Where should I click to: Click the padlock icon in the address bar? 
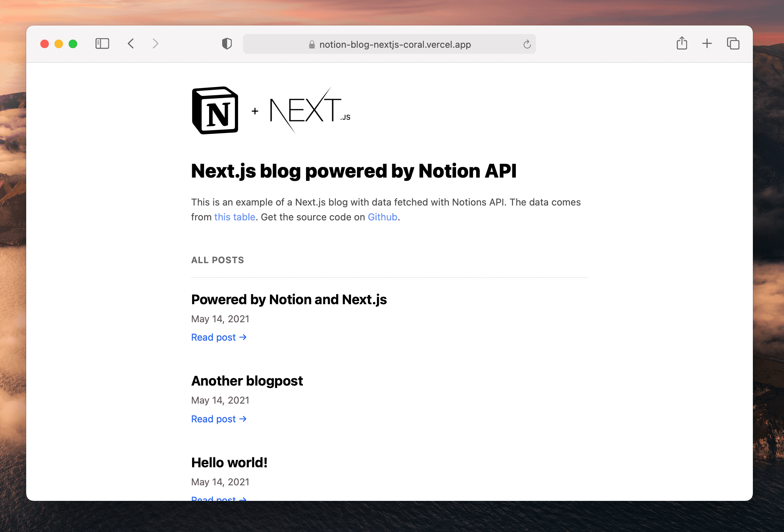312,44
